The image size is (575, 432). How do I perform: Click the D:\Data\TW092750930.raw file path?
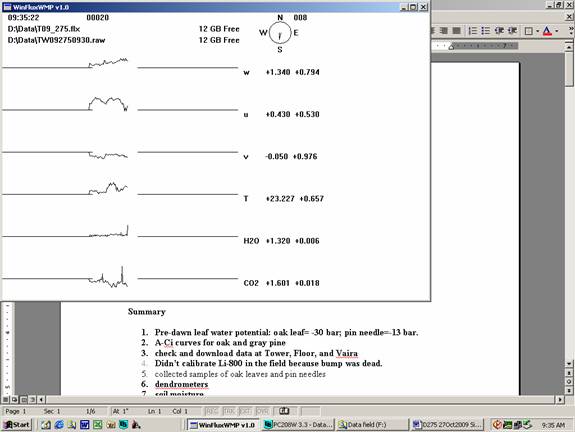(x=56, y=40)
